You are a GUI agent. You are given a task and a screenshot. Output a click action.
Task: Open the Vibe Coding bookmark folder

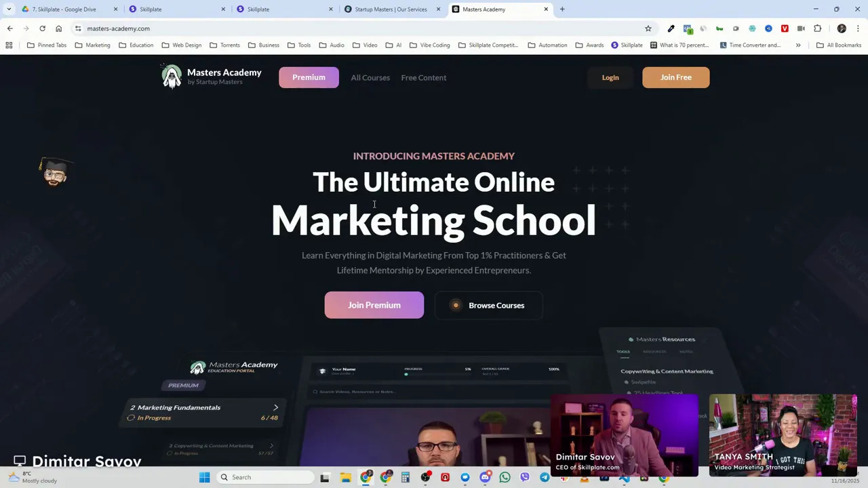tap(429, 45)
